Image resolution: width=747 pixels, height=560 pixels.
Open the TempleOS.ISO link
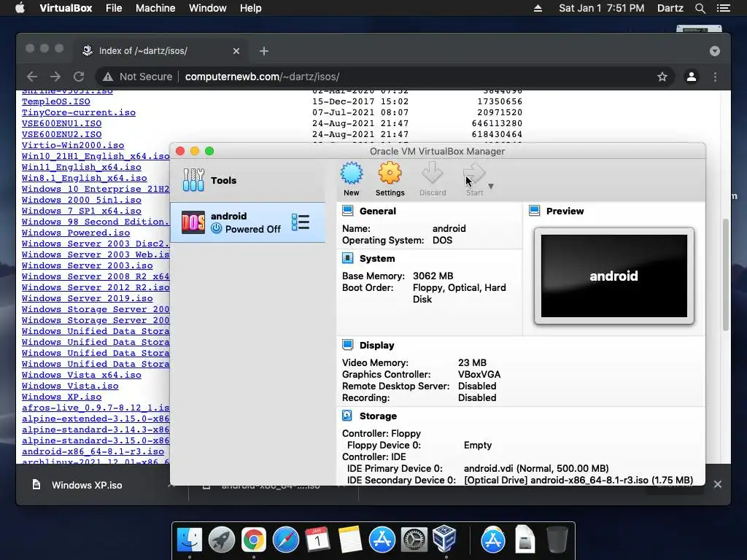pyautogui.click(x=55, y=101)
